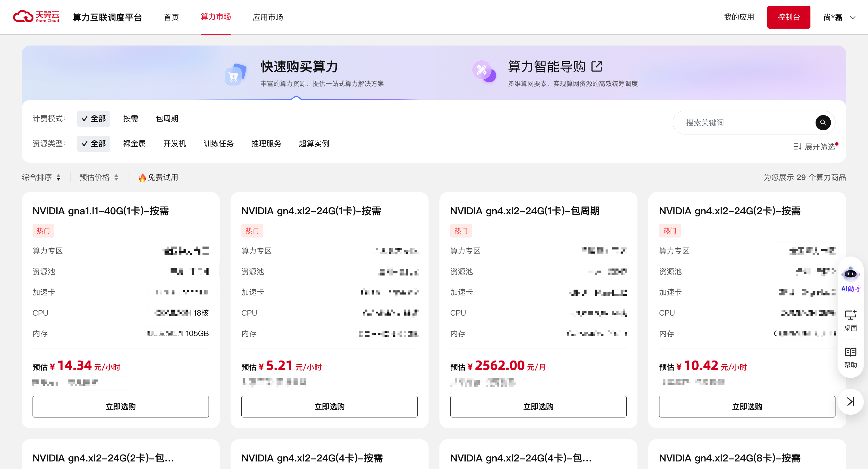This screenshot has width=868, height=469.
Task: Click the 算力互联调度平台 title
Action: (x=107, y=17)
